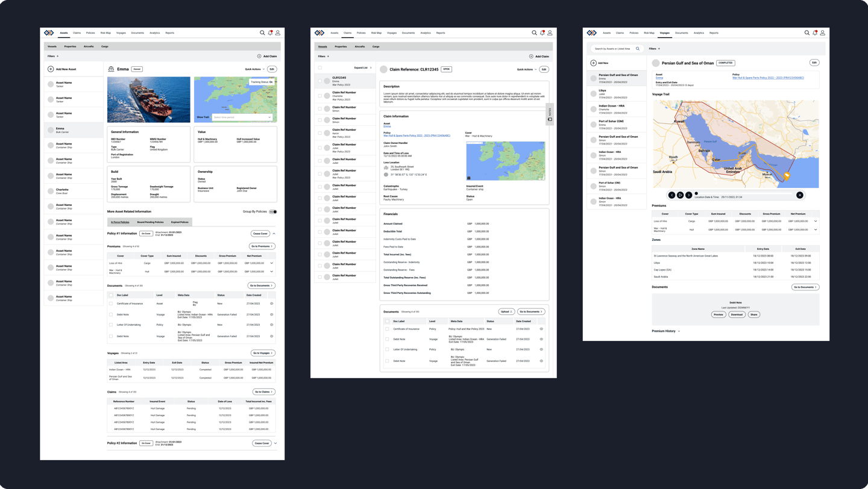
Task: View the Certificate of Insurance in Claims documents
Action: (x=541, y=329)
